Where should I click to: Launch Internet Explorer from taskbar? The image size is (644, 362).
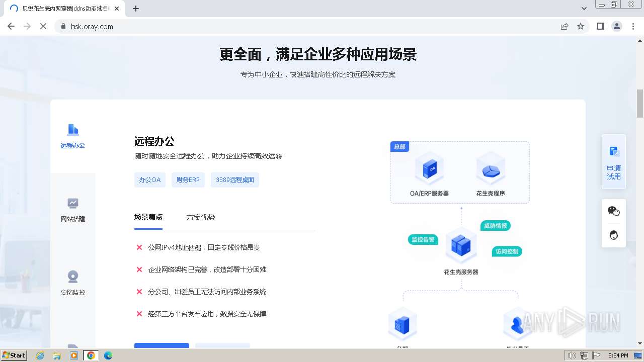coord(40,355)
